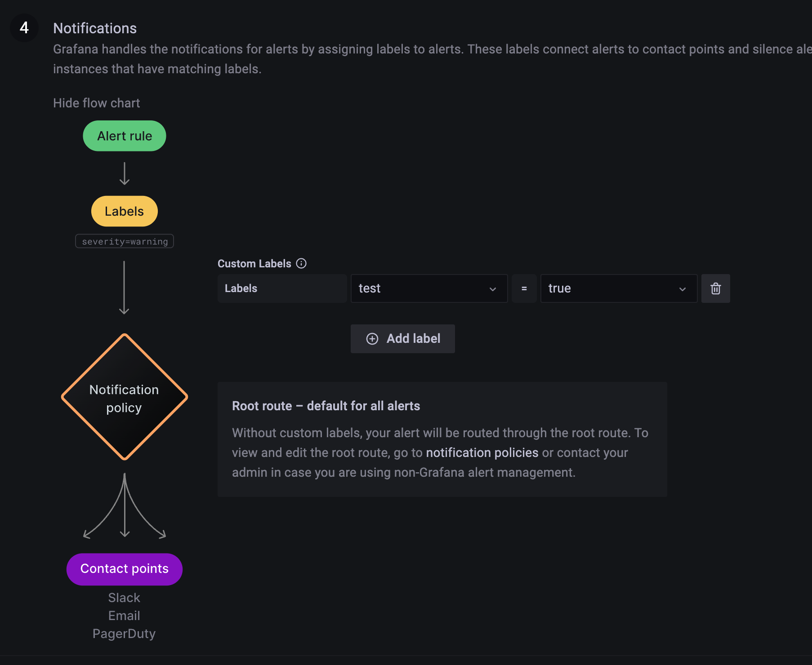Select the yellow Labels flow chart node
This screenshot has width=812, height=665.
(x=125, y=211)
